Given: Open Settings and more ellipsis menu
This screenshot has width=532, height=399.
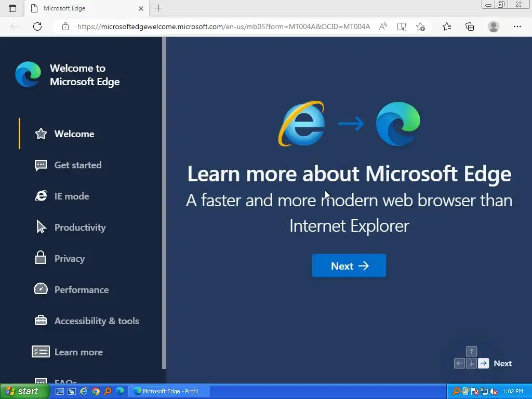Looking at the screenshot, I should coord(517,26).
